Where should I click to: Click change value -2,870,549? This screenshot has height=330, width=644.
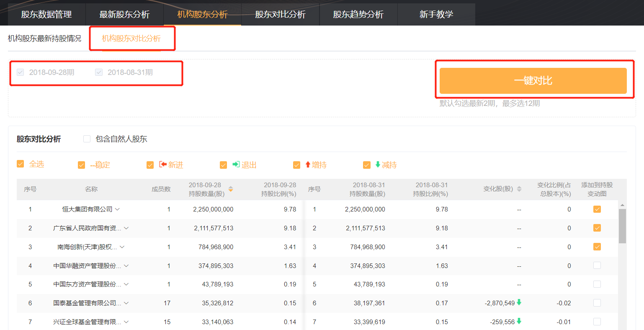coord(500,303)
